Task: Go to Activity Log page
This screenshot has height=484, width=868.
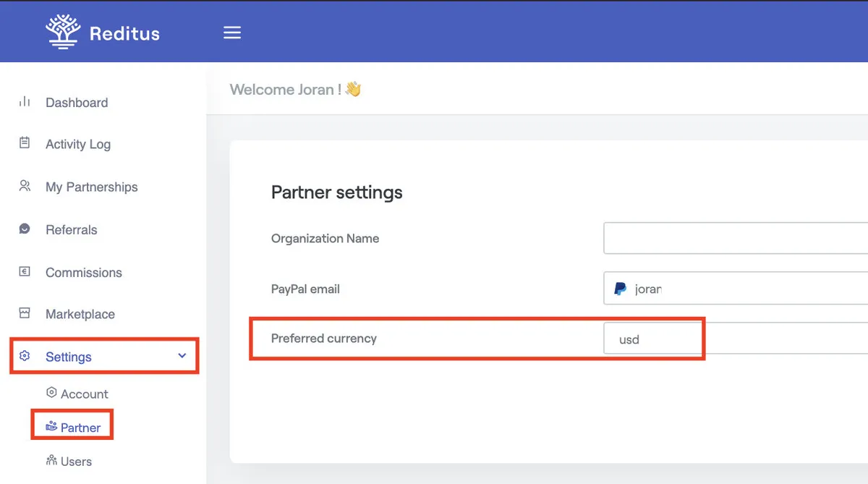Action: 78,144
